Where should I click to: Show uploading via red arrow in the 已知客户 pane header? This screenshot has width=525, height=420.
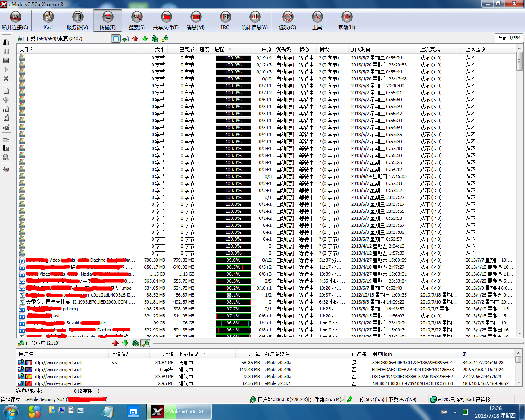click(116, 343)
